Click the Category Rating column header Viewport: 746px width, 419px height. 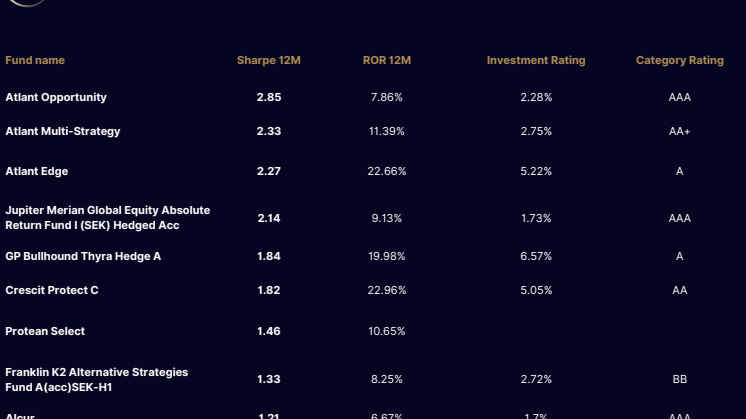pos(679,61)
